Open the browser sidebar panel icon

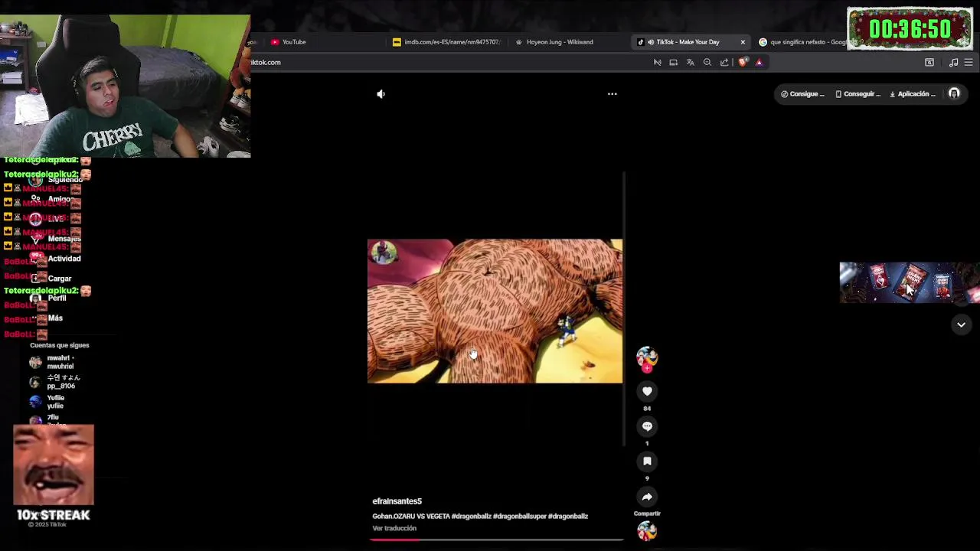tap(929, 63)
